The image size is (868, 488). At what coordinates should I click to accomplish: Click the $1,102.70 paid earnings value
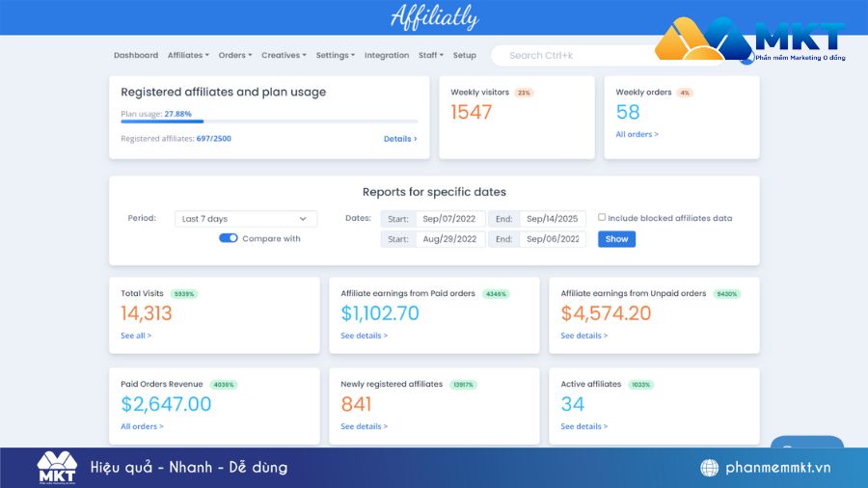click(380, 313)
